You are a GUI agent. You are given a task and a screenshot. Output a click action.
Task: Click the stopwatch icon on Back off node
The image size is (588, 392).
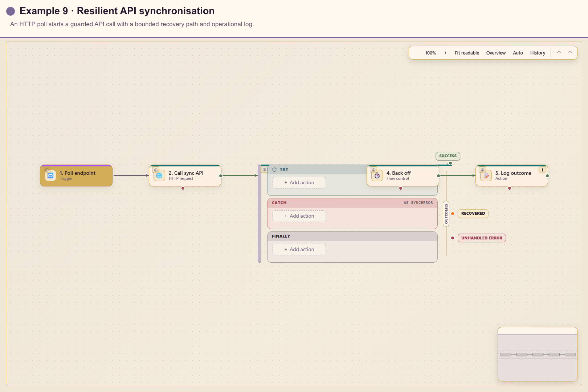tap(377, 176)
